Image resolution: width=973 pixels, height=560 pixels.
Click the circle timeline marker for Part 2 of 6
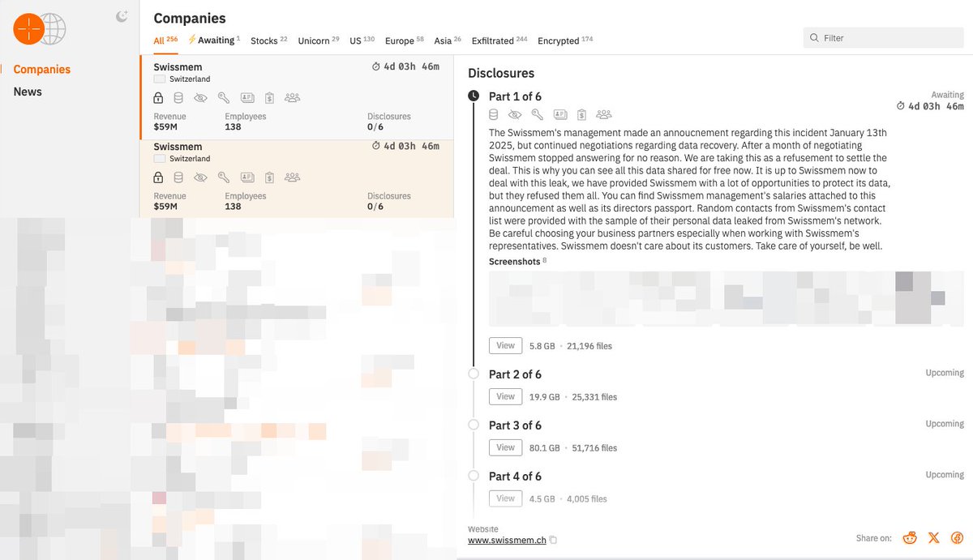click(474, 374)
